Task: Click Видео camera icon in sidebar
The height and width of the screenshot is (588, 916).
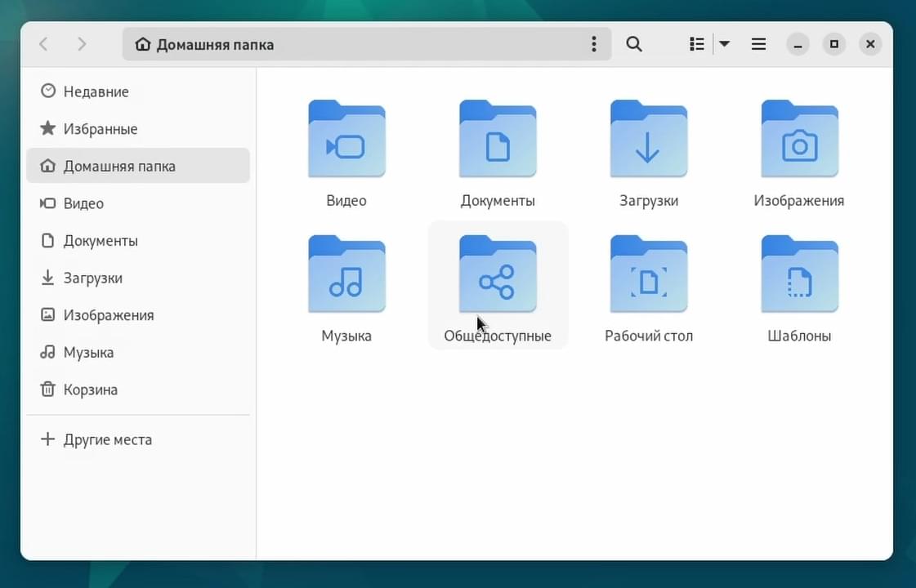Action: coord(48,203)
